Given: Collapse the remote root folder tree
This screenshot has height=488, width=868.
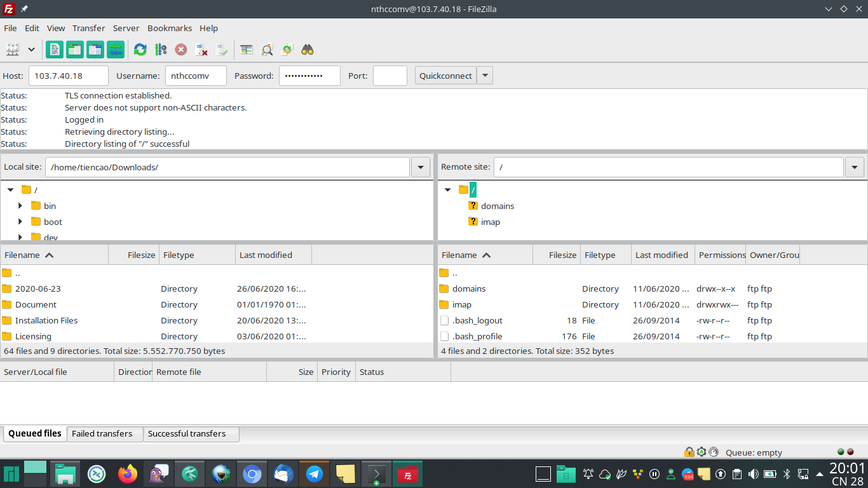Looking at the screenshot, I should point(447,190).
